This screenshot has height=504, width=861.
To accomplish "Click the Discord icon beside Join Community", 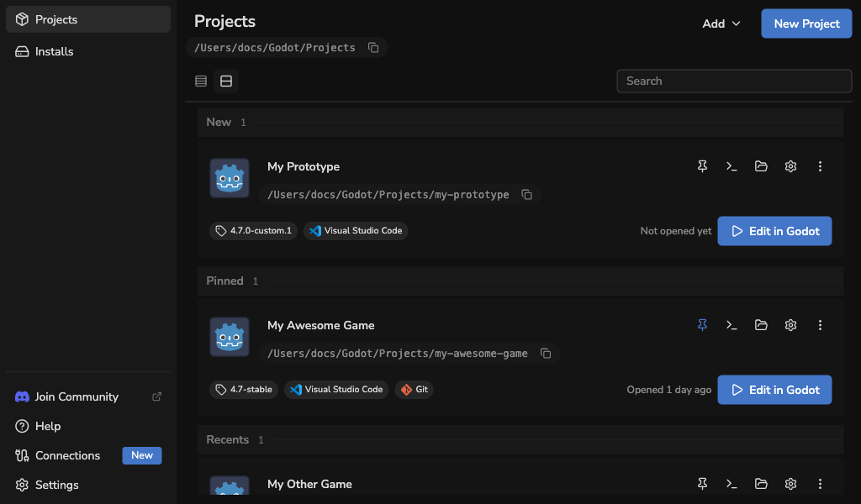I will [22, 396].
